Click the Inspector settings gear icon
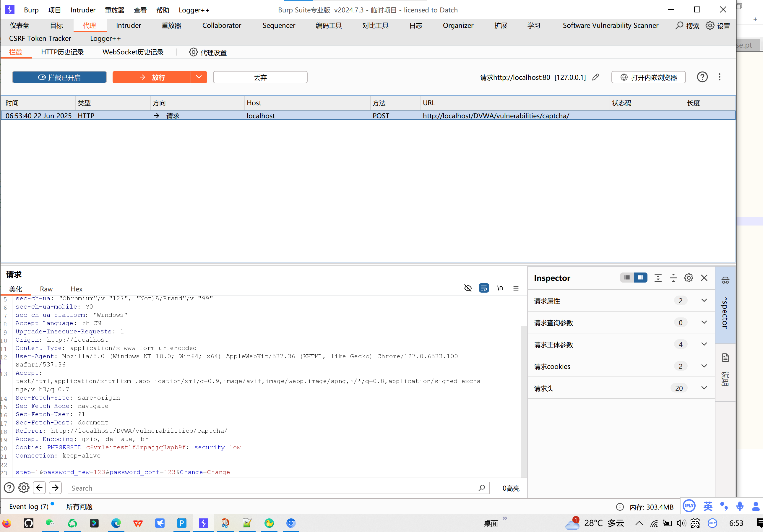The width and height of the screenshot is (763, 532). [689, 278]
